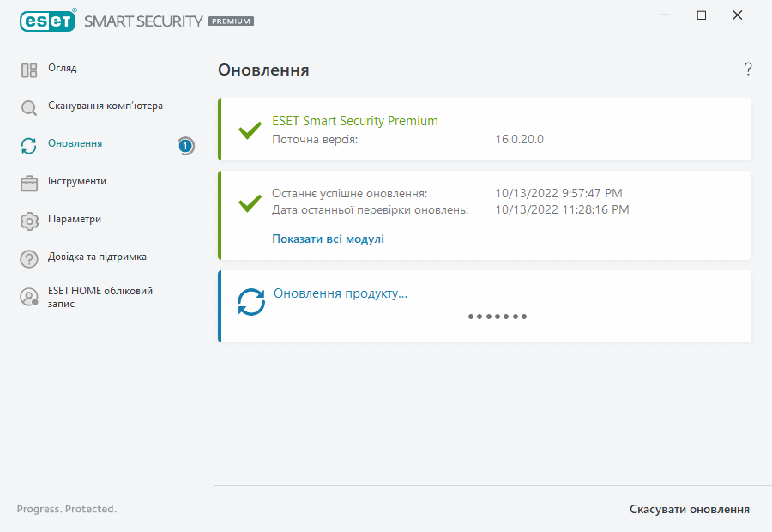Click the Огляд overview icon in sidebar
Screen dimensions: 772x532
(x=29, y=70)
